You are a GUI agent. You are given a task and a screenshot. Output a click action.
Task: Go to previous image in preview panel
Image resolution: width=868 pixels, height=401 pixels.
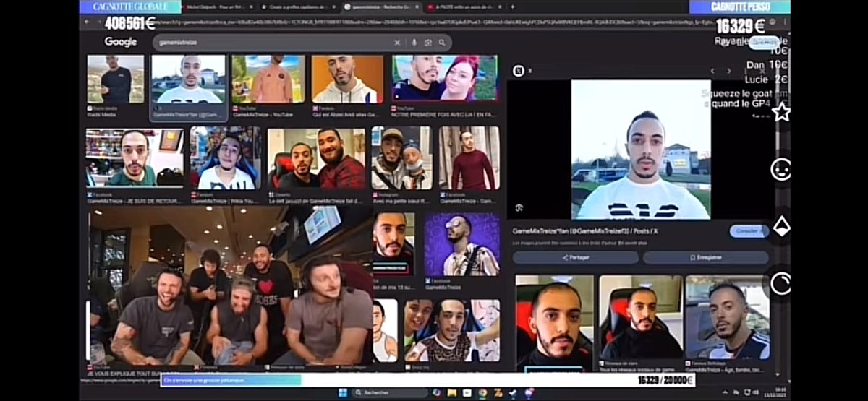click(x=712, y=71)
